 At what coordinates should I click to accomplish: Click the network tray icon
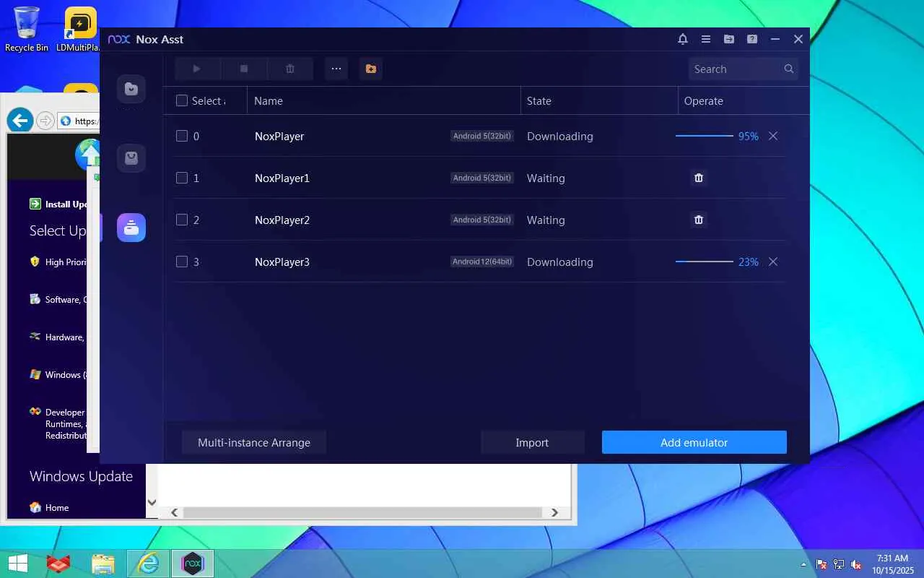(839, 564)
